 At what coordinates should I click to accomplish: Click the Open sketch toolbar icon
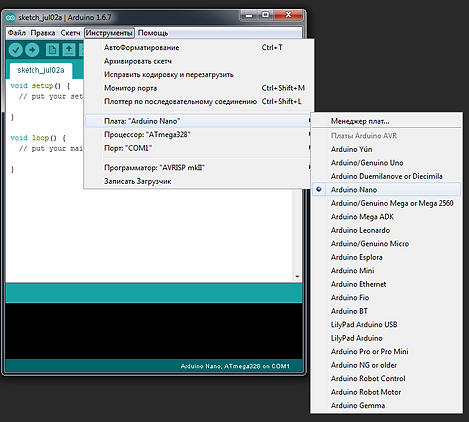(x=69, y=50)
